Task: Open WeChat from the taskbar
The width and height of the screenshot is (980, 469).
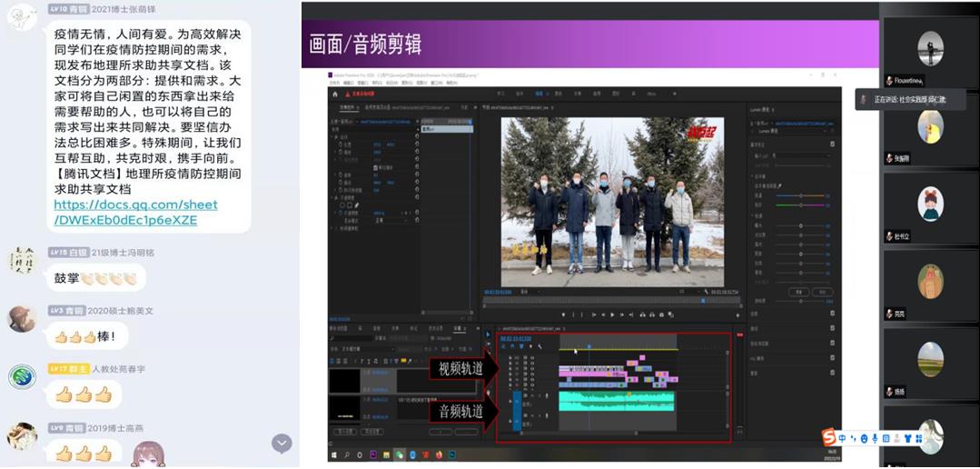Action: pos(400,454)
